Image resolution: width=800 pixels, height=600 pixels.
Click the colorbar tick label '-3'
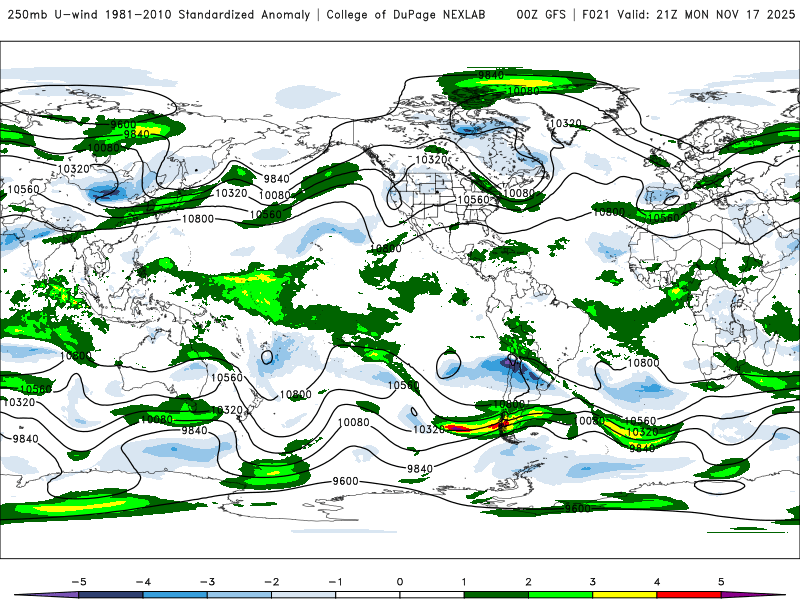(x=207, y=582)
